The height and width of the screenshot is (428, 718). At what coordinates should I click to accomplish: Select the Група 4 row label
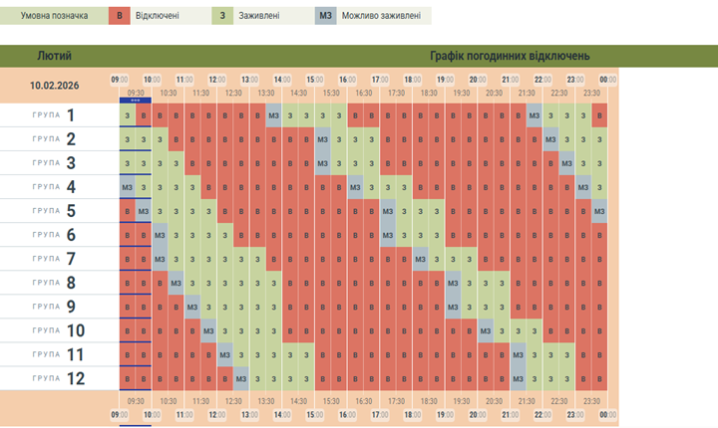tap(54, 187)
